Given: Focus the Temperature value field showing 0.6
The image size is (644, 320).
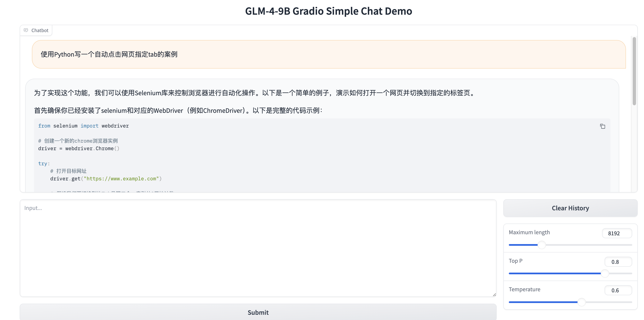Looking at the screenshot, I should tap(618, 290).
